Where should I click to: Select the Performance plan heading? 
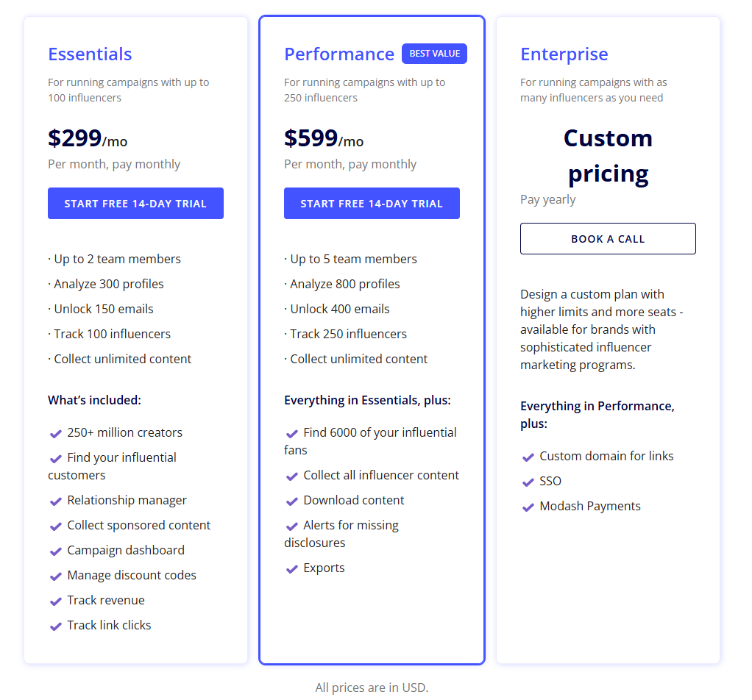[x=339, y=54]
